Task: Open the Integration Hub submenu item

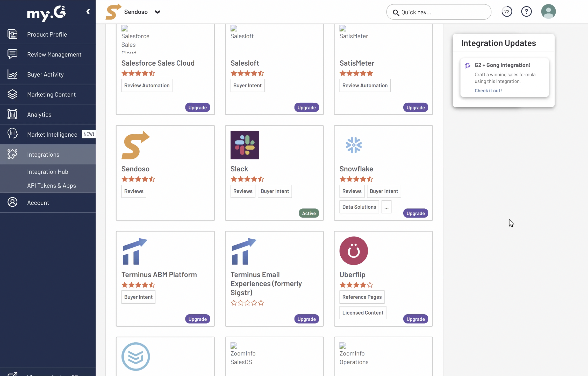Action: coord(48,172)
